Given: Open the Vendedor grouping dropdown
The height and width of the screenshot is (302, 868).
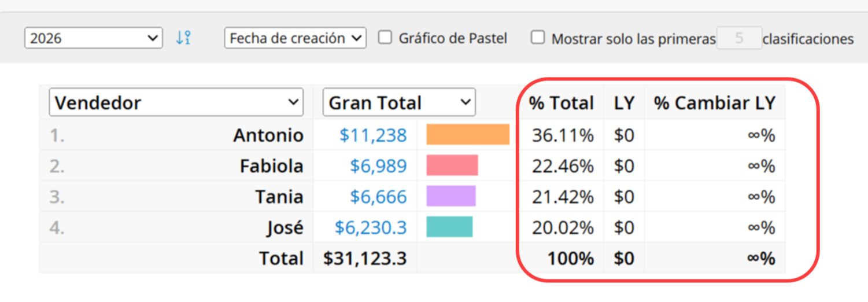Looking at the screenshot, I should [176, 102].
